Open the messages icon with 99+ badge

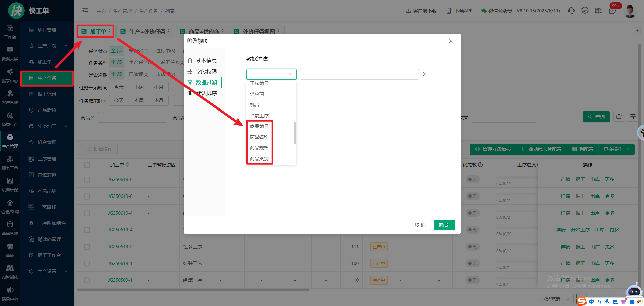tap(612, 11)
